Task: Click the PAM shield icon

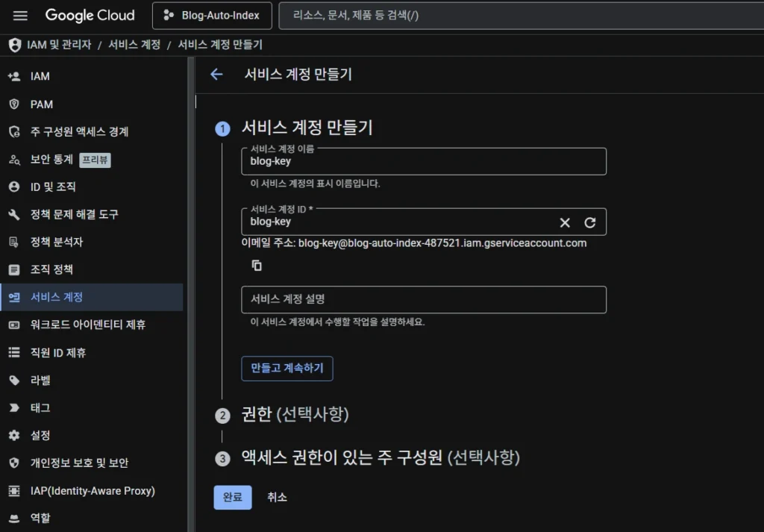Action: click(14, 104)
